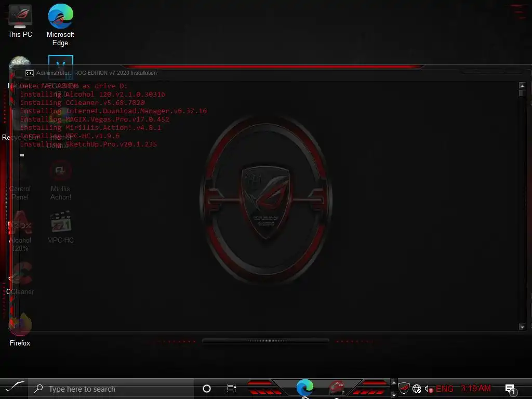Click the 'ROG EDITION v7 2020 Installation' title
Viewport: 532px width, 399px height.
coord(116,73)
